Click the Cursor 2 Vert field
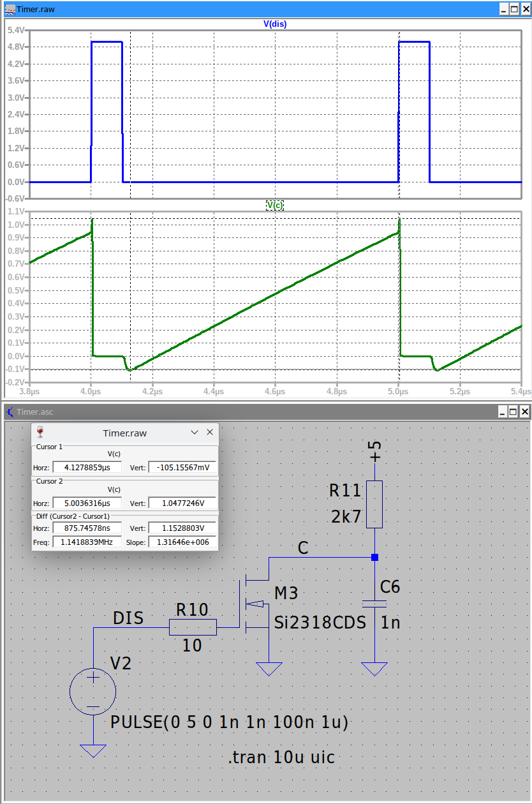Screen dimensions: 532x804 point(182,503)
